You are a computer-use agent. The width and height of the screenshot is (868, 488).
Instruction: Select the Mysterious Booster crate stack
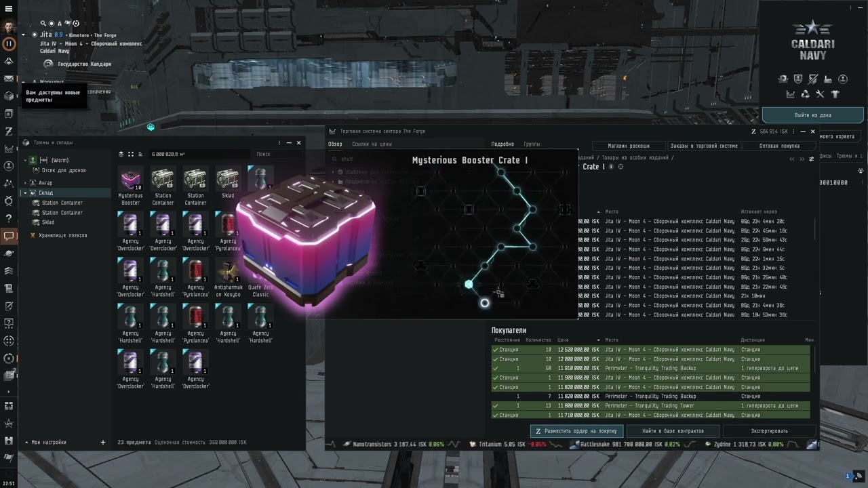coord(130,185)
